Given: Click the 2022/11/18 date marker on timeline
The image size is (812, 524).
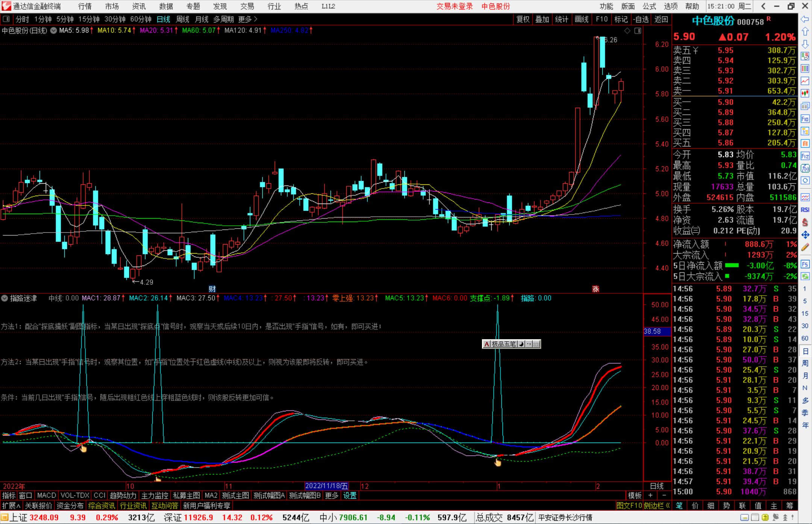Looking at the screenshot, I should click(326, 486).
